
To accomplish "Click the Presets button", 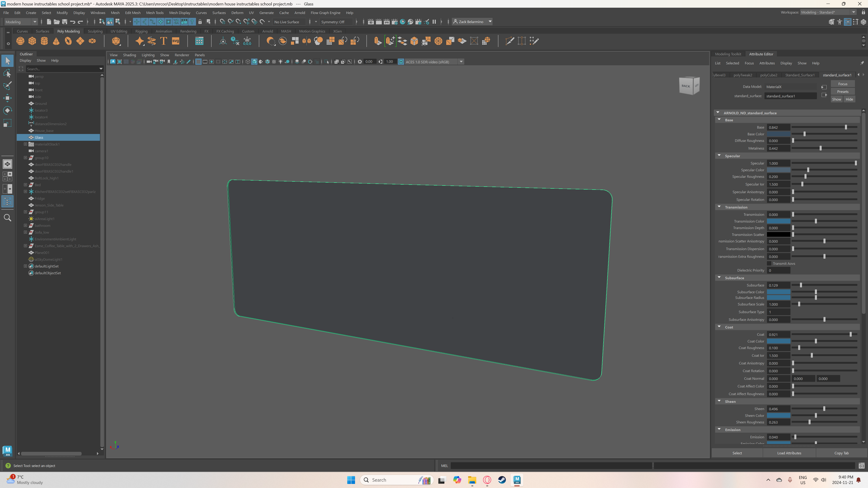I will 842,91.
